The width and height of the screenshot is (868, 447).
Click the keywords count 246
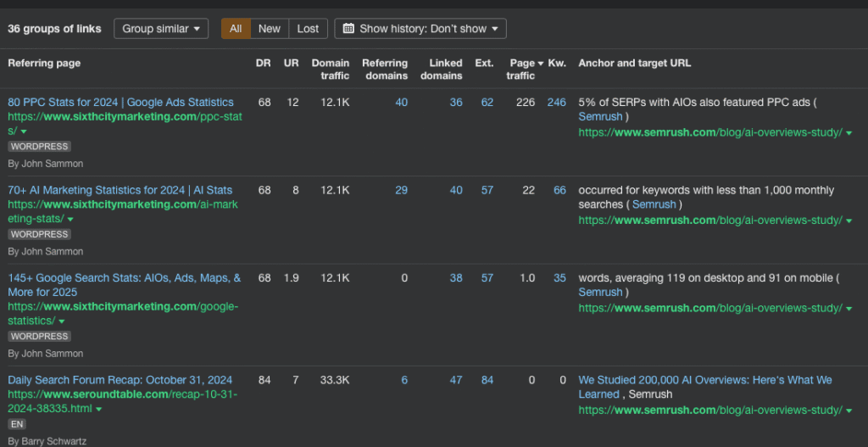coord(556,103)
